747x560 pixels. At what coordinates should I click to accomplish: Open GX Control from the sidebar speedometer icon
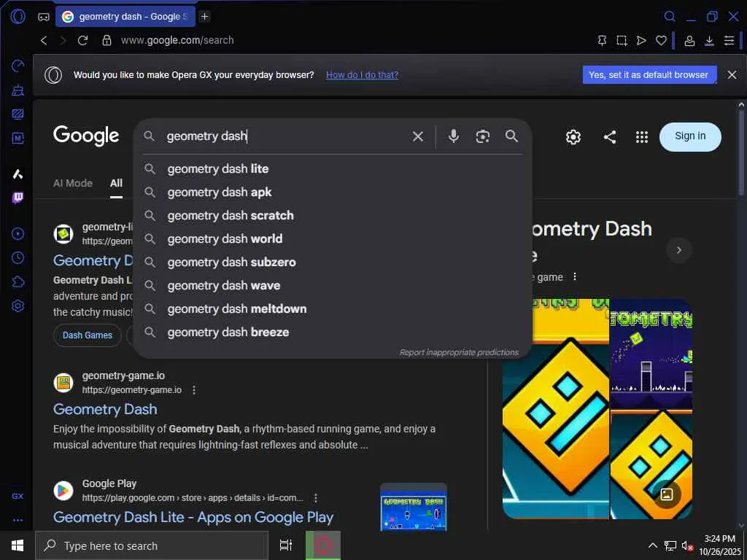(18, 66)
